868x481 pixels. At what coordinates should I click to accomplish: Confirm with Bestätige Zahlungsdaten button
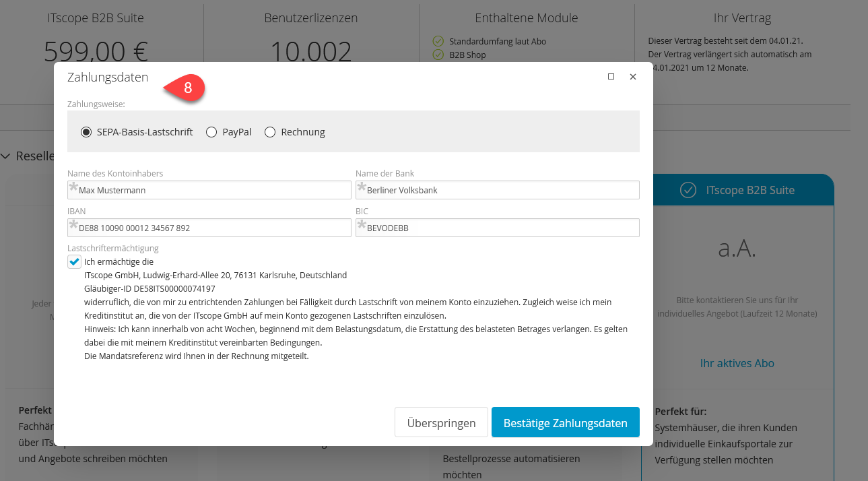[566, 422]
